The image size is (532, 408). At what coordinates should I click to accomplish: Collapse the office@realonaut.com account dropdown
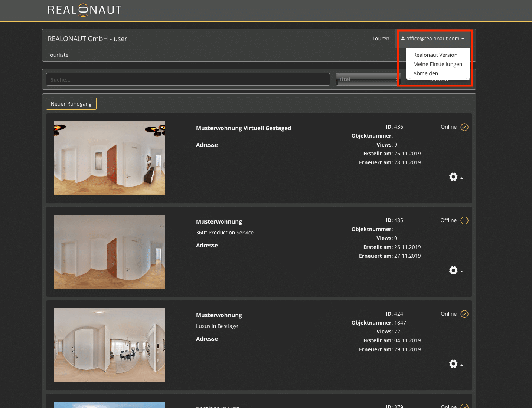click(433, 39)
